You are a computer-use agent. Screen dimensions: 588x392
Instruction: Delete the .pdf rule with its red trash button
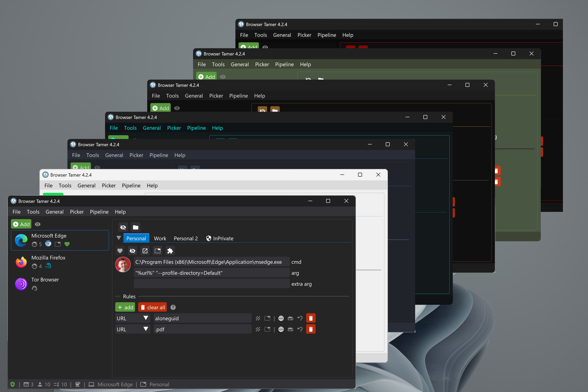(311, 329)
